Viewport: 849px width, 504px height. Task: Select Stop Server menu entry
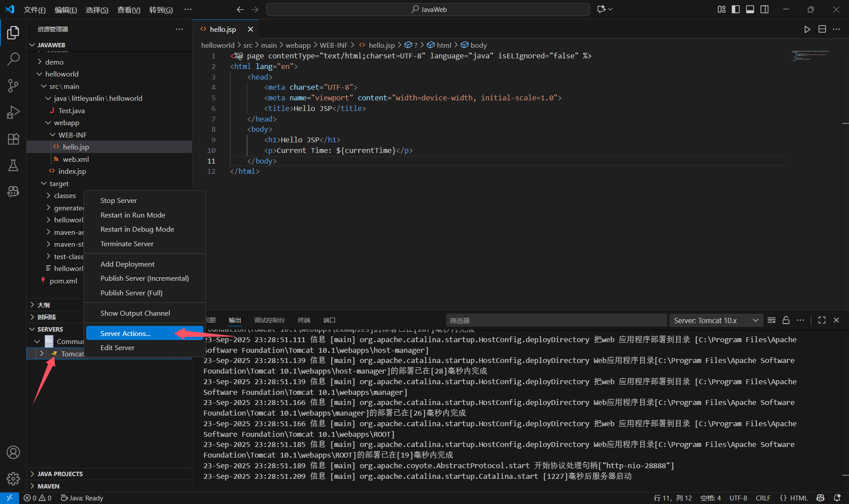pyautogui.click(x=119, y=200)
